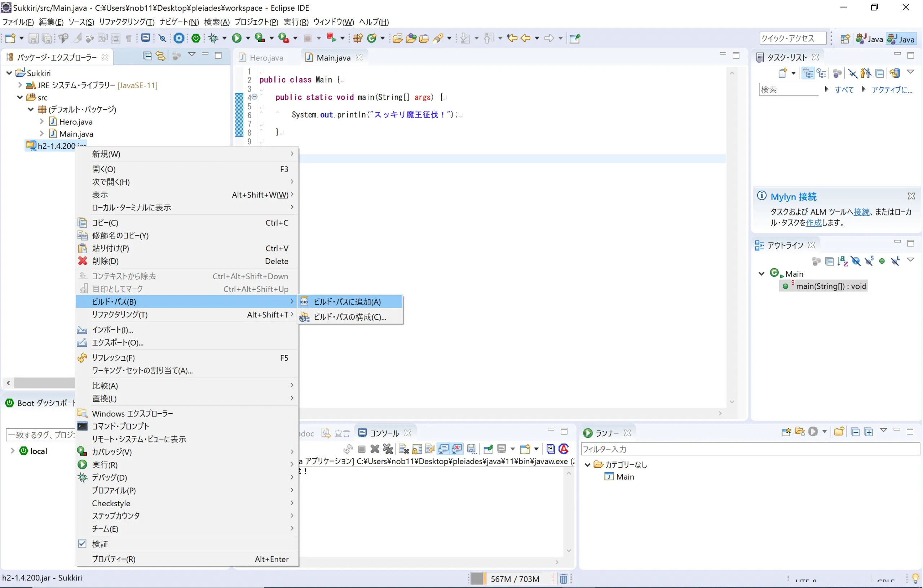Viewport: 923px width, 588px height.
Task: Expand the local node in Boot Dashboard
Action: (12, 450)
